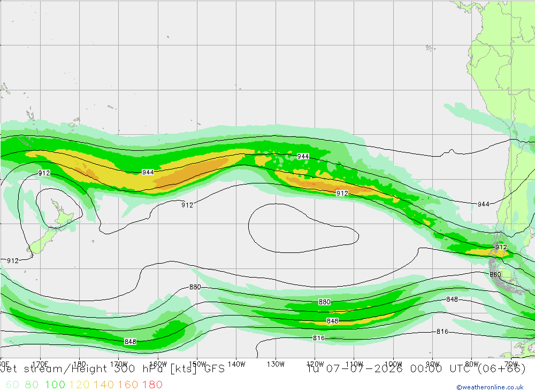Select the 140 knot legend value
535x392 pixels.
point(104,385)
